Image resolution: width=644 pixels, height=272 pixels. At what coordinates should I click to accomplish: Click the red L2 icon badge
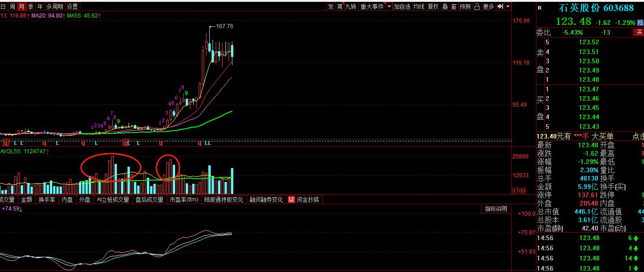click(x=291, y=200)
